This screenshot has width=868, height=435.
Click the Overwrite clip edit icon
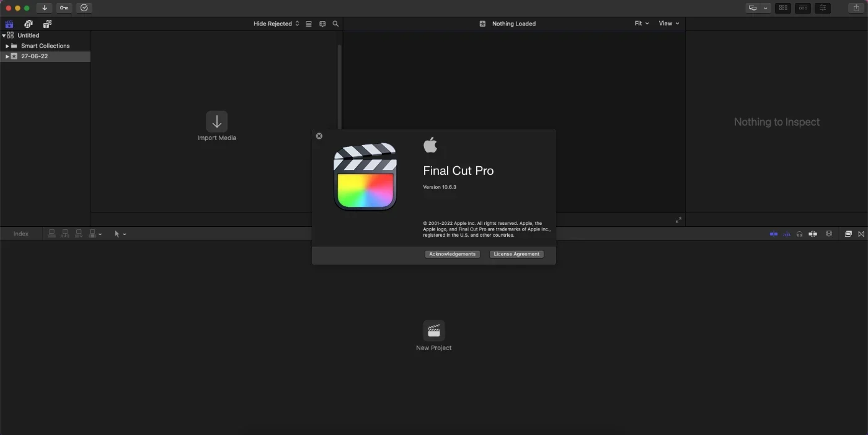click(92, 234)
